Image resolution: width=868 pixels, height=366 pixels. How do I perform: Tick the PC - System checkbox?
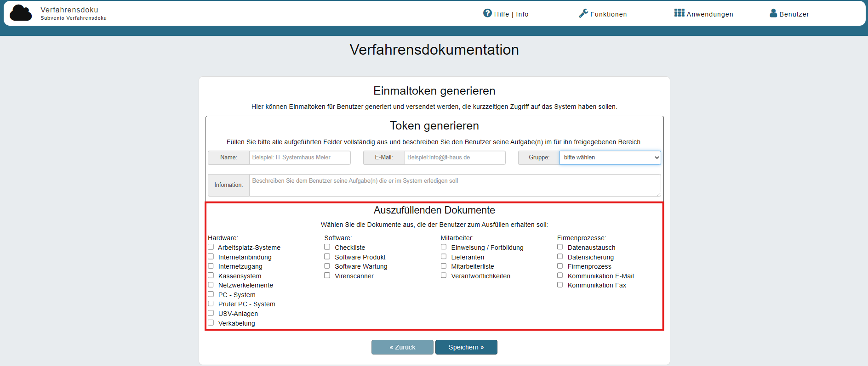tap(211, 294)
